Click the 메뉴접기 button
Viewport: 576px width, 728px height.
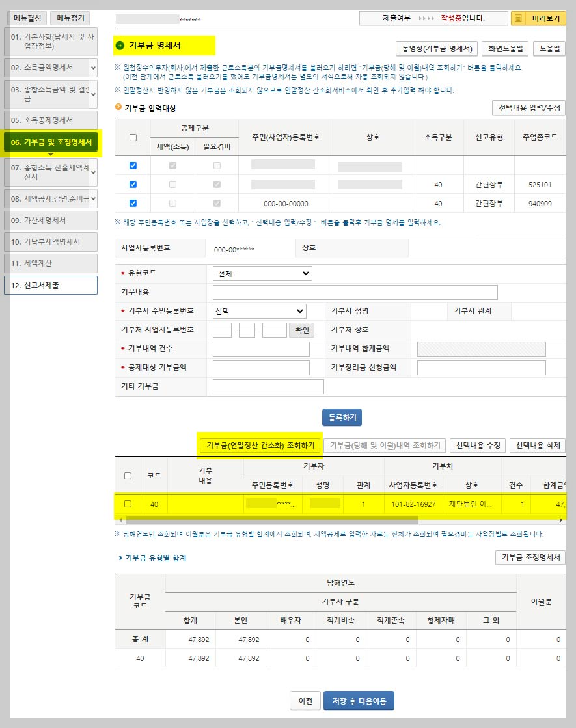[70, 18]
